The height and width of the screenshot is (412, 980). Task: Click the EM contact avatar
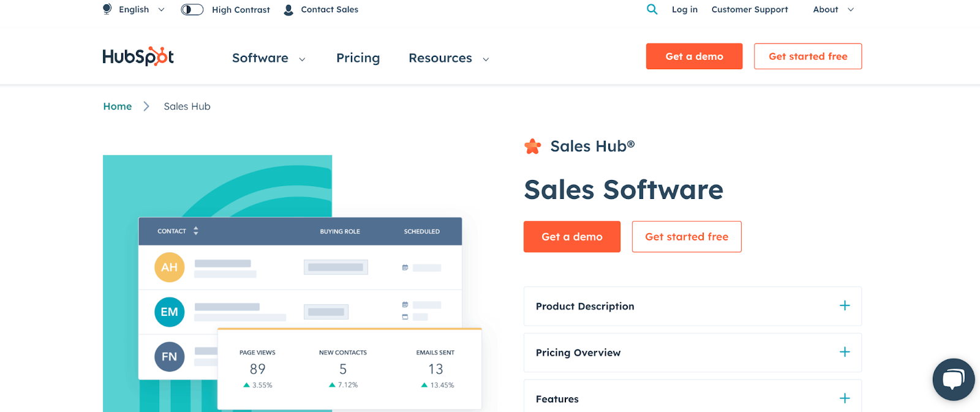pyautogui.click(x=170, y=312)
